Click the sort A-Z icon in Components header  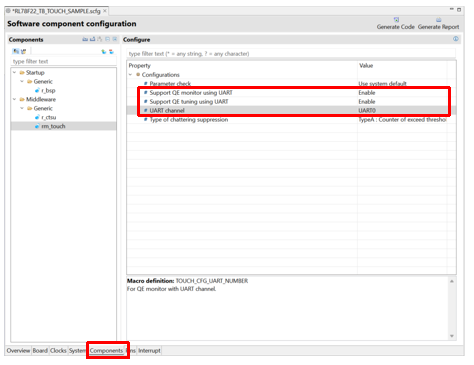pyautogui.click(x=100, y=39)
